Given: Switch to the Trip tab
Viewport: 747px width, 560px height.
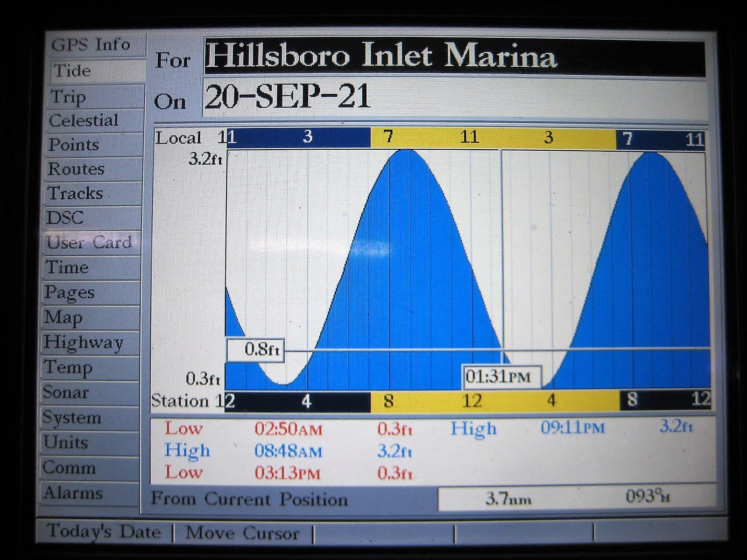Looking at the screenshot, I should 96,97.
